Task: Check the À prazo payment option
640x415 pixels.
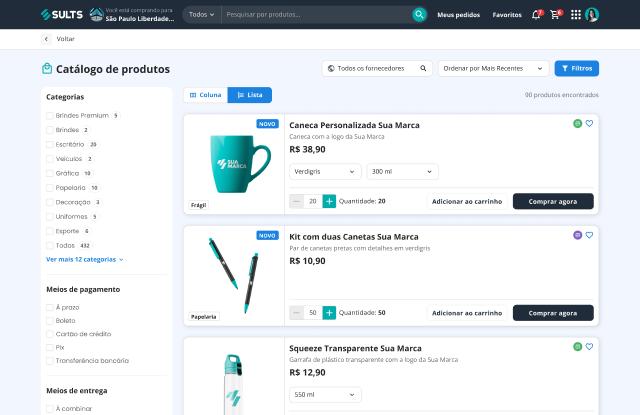Action: coord(50,307)
